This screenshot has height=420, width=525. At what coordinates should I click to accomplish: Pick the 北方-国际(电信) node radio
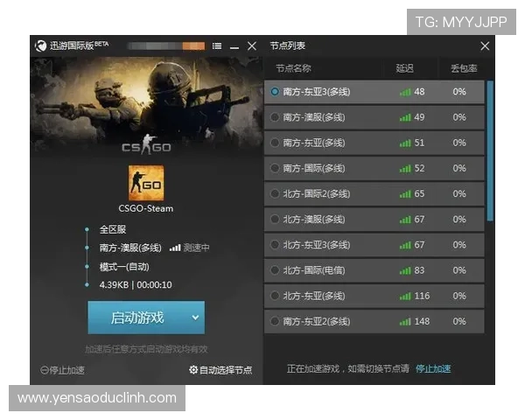pos(275,270)
